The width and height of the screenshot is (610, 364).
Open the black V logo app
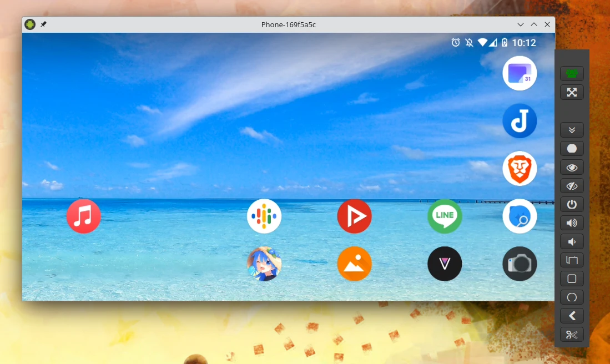tap(445, 264)
